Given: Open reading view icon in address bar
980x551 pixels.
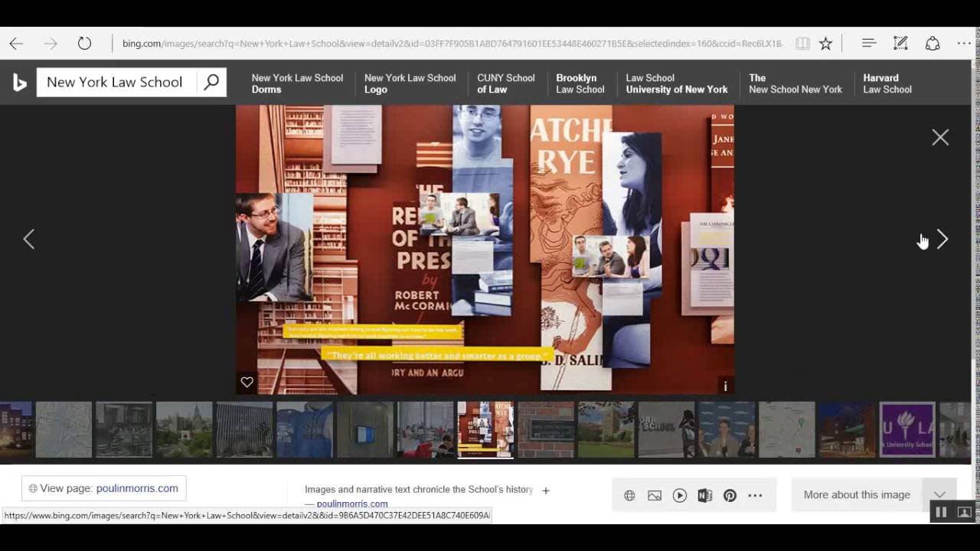Looking at the screenshot, I should pyautogui.click(x=802, y=44).
